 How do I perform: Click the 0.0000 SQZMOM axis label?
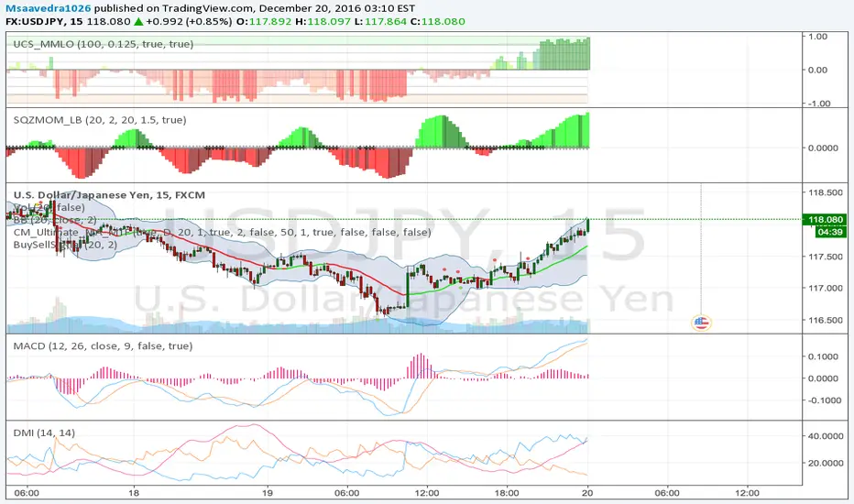point(824,148)
